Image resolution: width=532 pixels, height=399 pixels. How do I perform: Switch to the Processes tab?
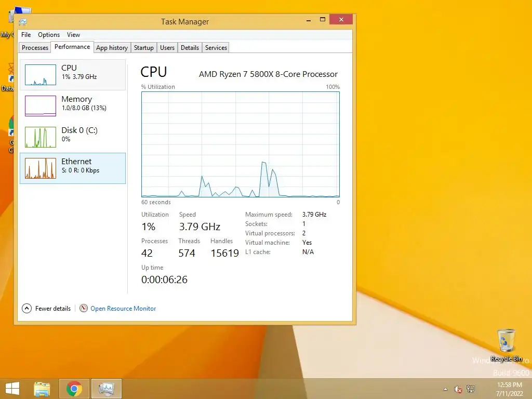(35, 47)
